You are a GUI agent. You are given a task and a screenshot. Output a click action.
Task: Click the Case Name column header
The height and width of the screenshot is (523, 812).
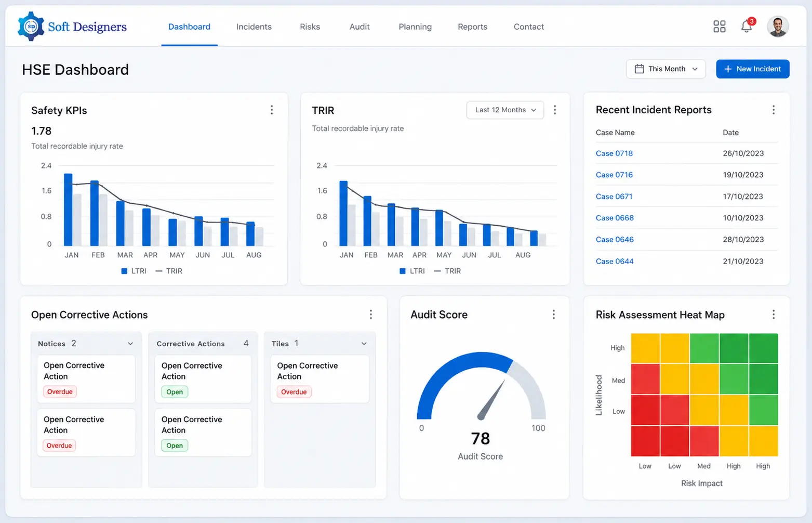point(615,133)
